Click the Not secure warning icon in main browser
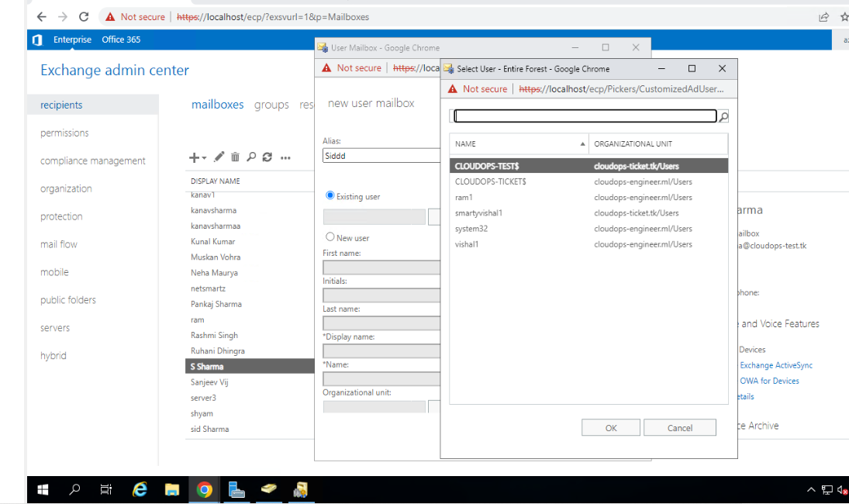 coord(110,17)
